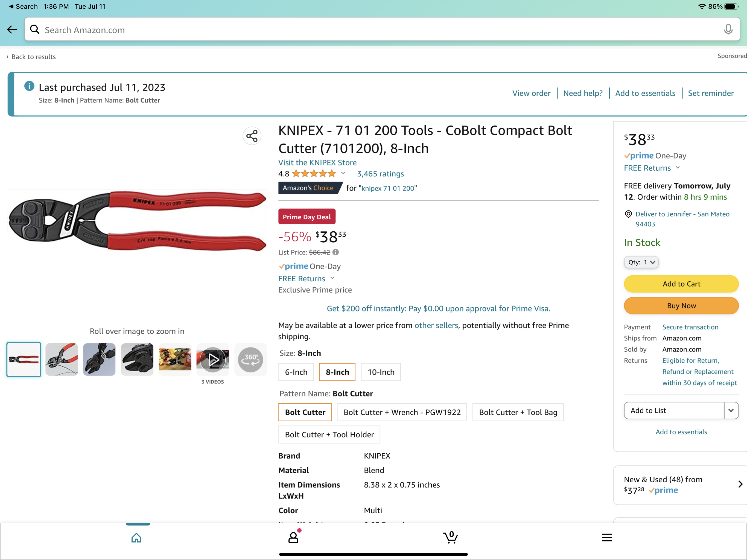Click Set reminder in purchase banner
Screen dimensions: 747x560
pos(711,93)
